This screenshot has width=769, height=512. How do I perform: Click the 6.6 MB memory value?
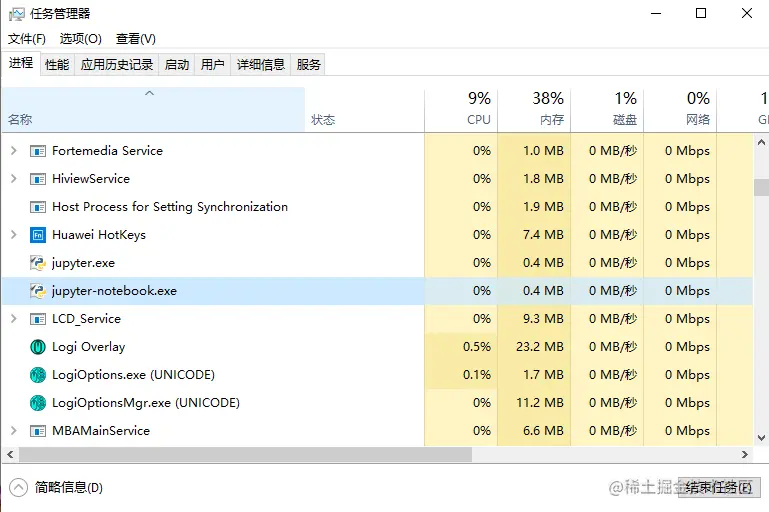(543, 431)
